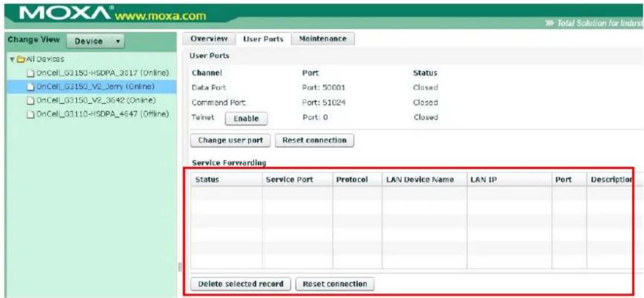The width and height of the screenshot is (644, 298).
Task: Enable Telnet with the Enable button
Action: click(246, 118)
